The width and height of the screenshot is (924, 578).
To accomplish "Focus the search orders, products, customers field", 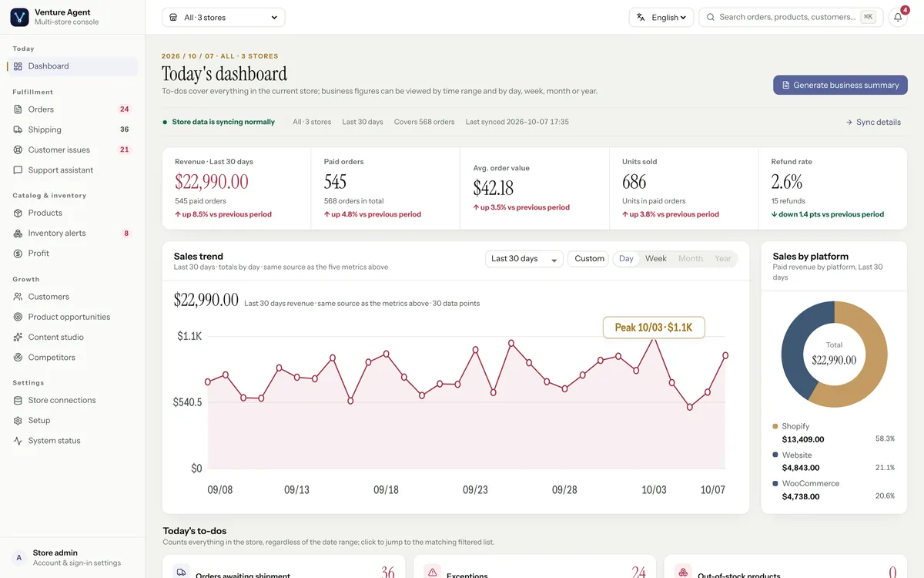I will click(791, 17).
